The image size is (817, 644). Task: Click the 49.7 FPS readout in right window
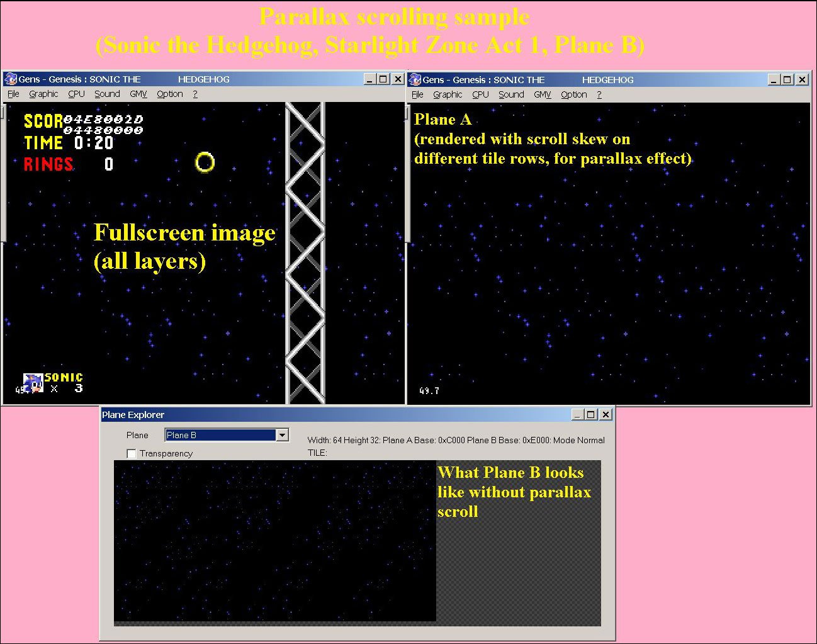[x=429, y=391]
